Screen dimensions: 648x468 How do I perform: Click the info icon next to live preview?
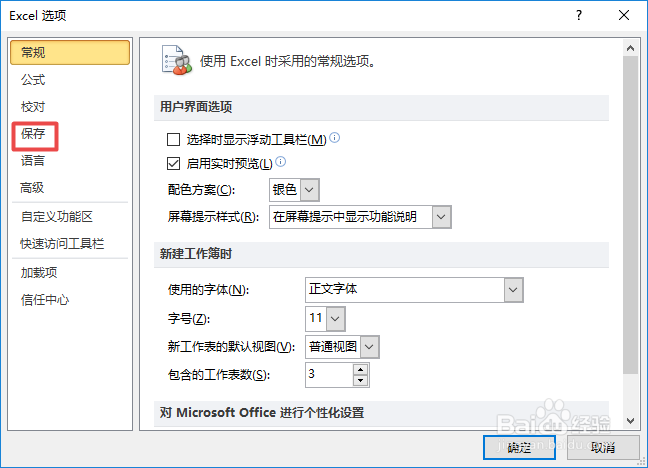(x=281, y=162)
